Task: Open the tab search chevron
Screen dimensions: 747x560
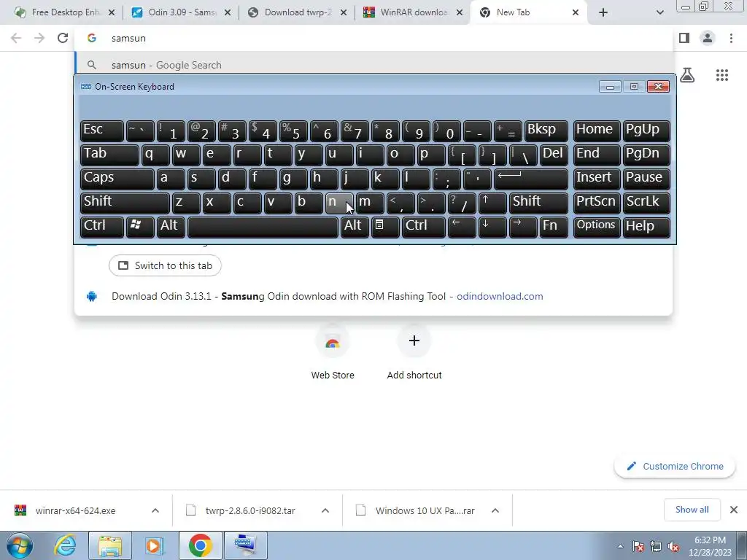Action: point(659,12)
